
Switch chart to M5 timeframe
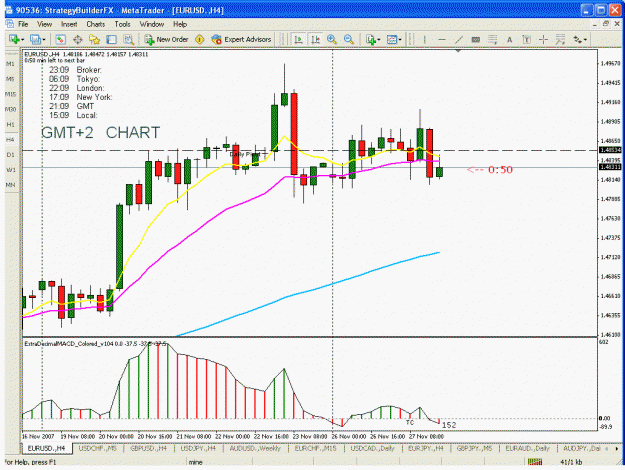10,79
